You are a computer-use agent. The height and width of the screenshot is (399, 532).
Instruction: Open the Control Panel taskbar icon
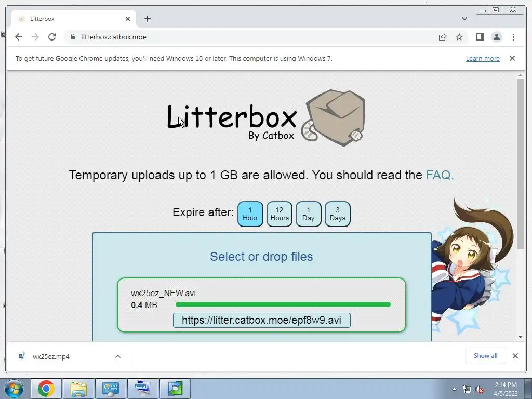111,389
